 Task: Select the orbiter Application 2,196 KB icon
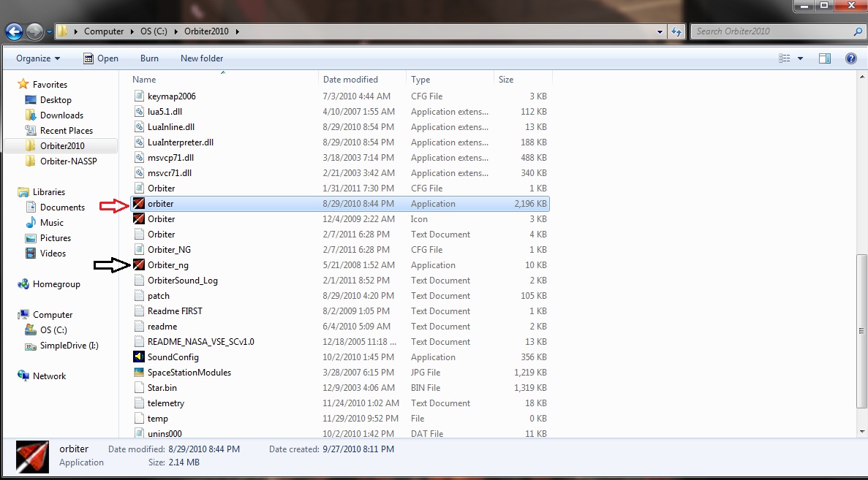139,204
